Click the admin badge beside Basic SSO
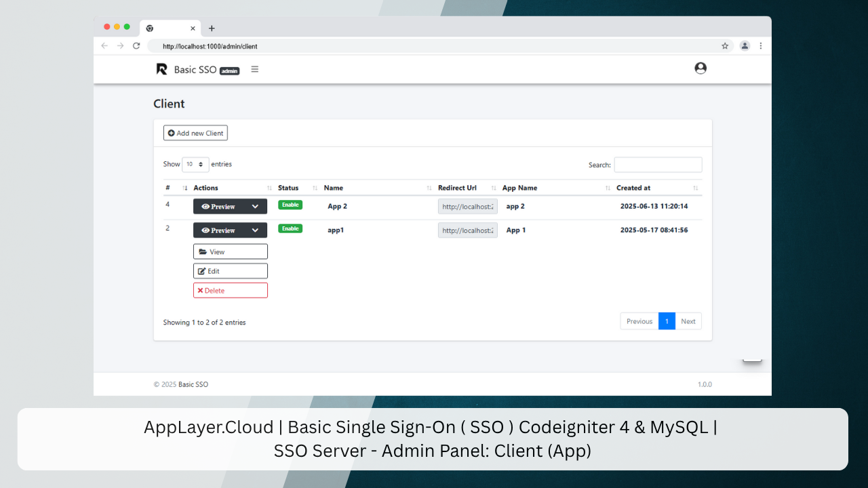The width and height of the screenshot is (868, 488). [230, 71]
